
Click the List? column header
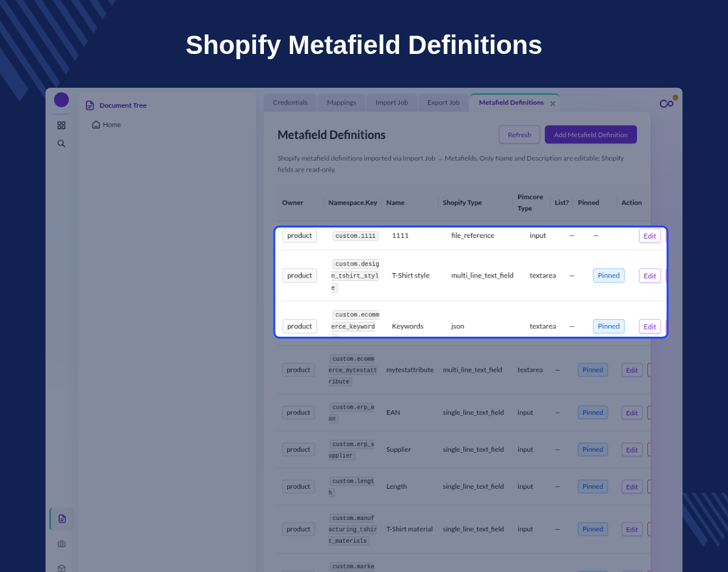(562, 202)
